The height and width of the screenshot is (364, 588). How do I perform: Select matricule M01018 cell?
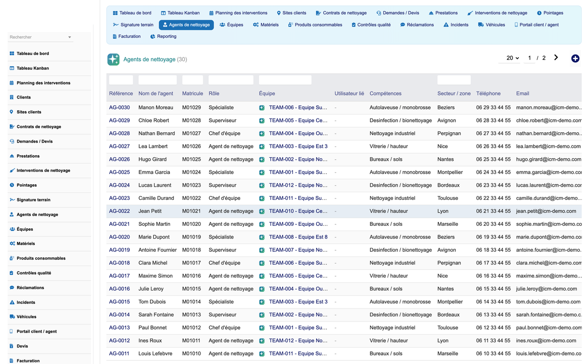[192, 250]
